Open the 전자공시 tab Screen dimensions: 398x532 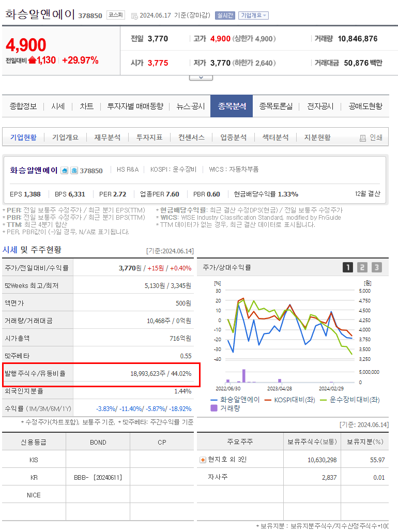(320, 106)
